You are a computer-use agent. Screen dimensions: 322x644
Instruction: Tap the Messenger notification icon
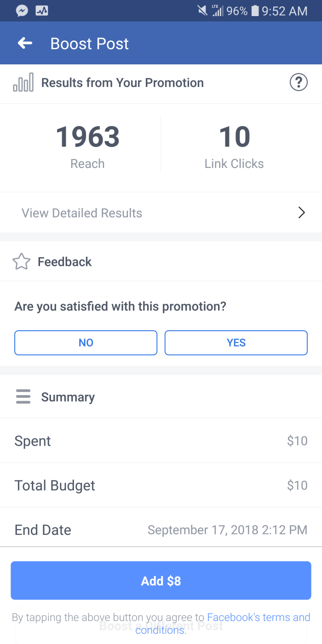[22, 11]
